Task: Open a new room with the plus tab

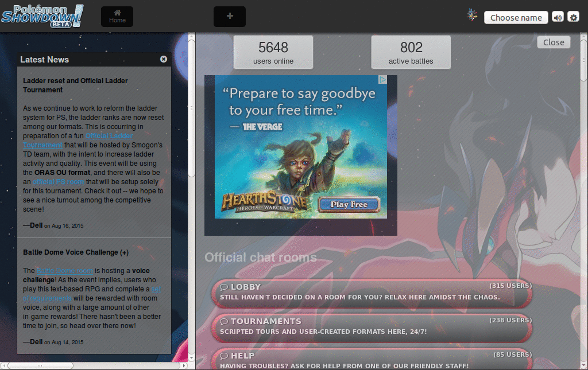Action: pos(230,17)
